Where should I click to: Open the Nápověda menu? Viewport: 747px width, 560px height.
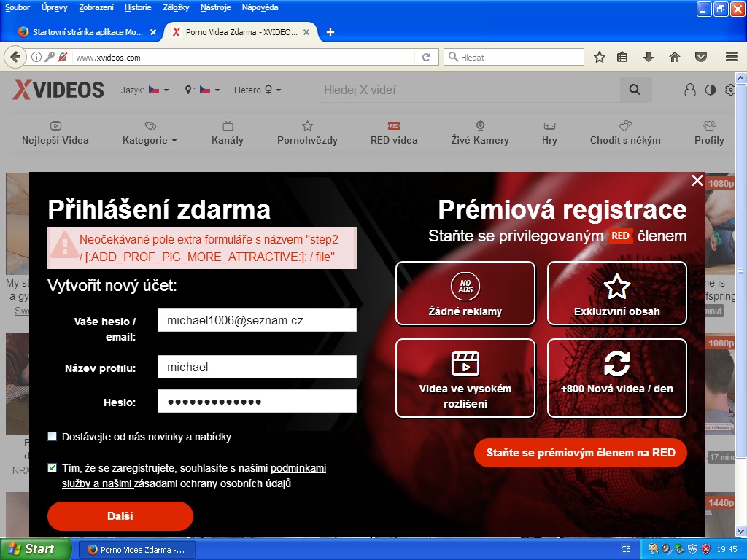click(x=260, y=7)
